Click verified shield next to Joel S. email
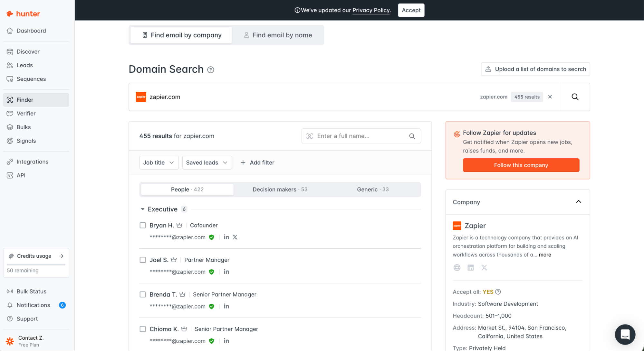Viewport: 644px width, 351px height. click(212, 272)
